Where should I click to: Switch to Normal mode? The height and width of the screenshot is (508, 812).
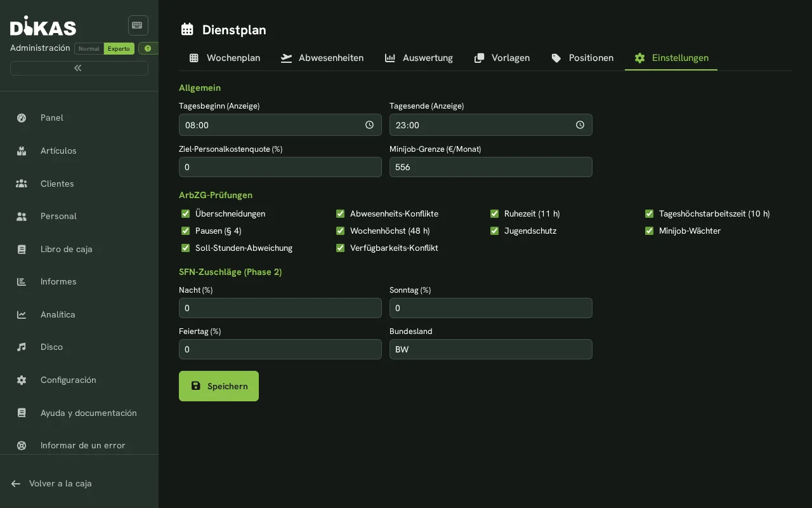coord(89,48)
